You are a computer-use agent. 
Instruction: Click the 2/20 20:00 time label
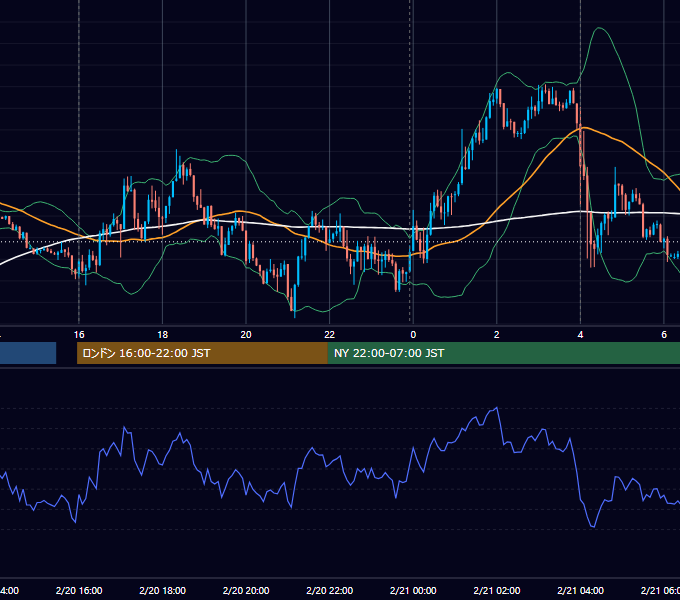tap(246, 590)
